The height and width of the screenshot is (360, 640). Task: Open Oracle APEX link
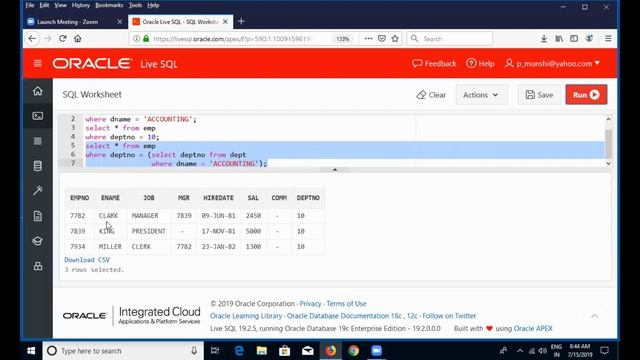point(533,329)
